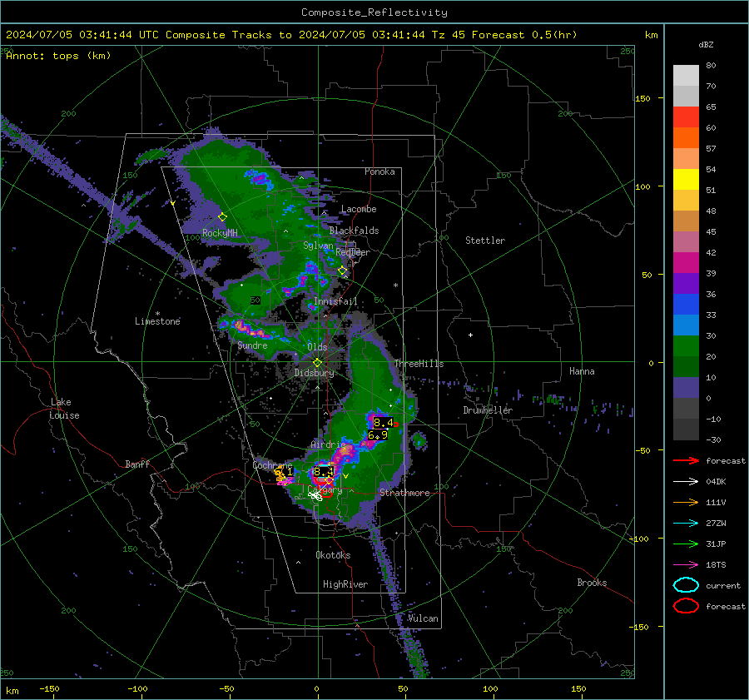The width and height of the screenshot is (749, 700).
Task: Click the Hanna city label
Action: pos(582,371)
